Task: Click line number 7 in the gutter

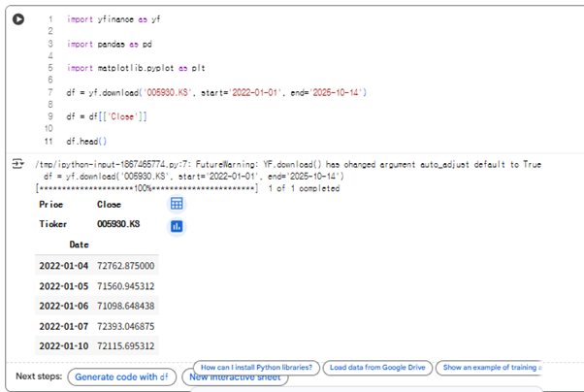Action: click(x=50, y=92)
